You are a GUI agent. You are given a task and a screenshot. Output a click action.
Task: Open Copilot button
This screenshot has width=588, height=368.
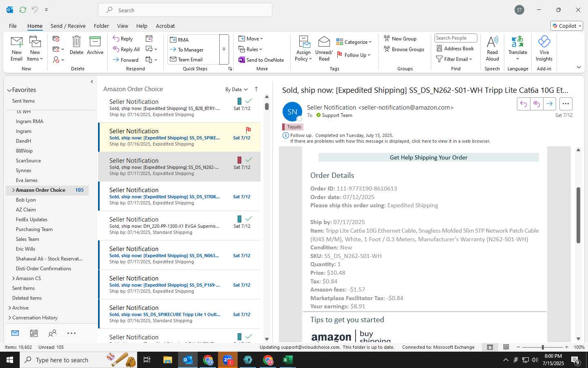(x=567, y=26)
